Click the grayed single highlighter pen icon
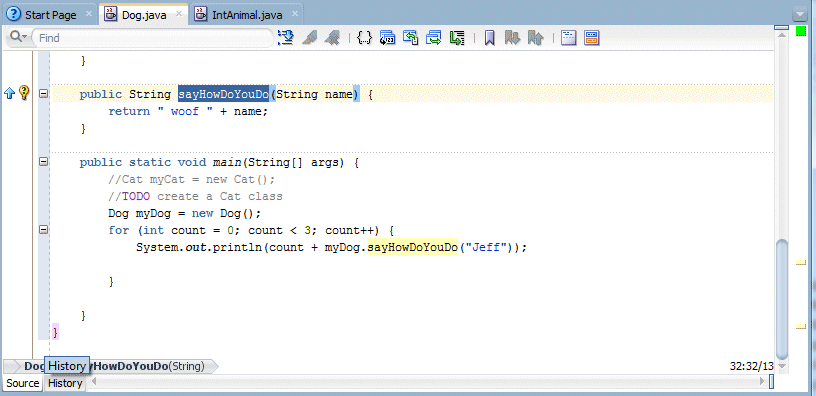The image size is (816, 396). 311,37
